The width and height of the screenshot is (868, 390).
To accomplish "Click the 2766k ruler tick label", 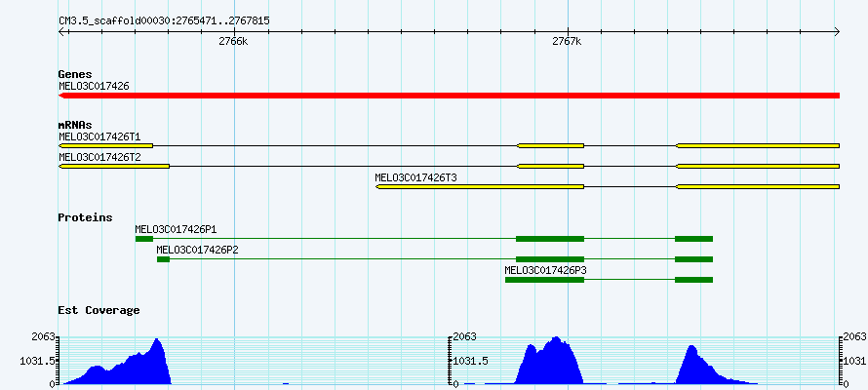I will click(234, 42).
